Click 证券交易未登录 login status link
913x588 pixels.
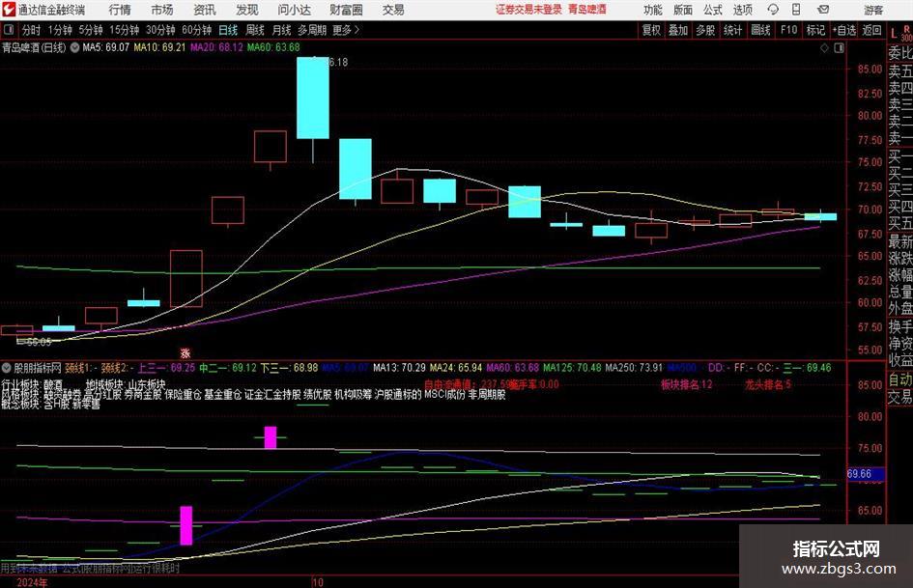528,10
